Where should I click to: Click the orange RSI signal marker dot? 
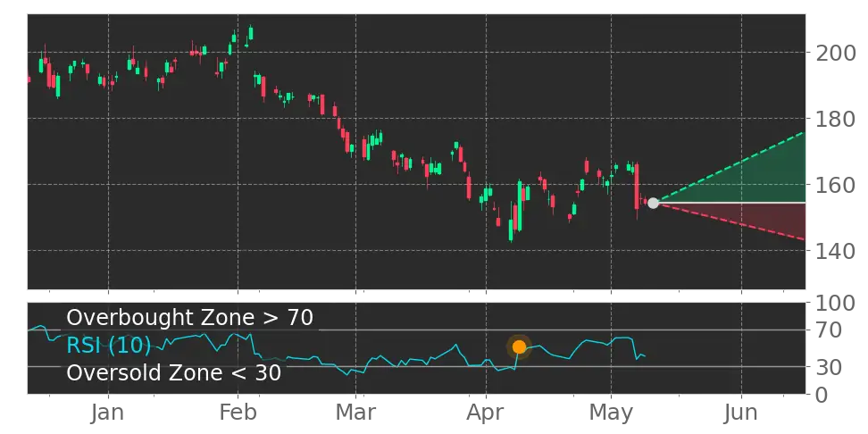click(519, 347)
